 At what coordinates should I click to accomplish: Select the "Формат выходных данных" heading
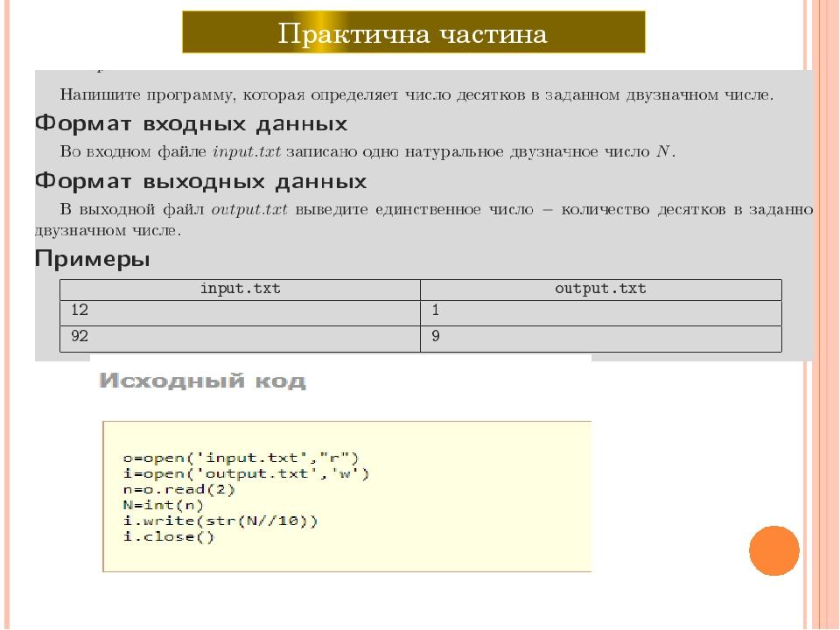click(200, 182)
